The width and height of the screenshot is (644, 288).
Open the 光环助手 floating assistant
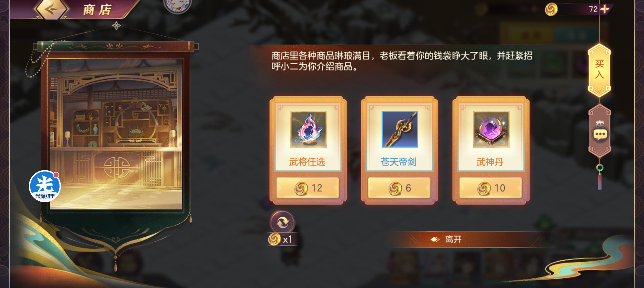point(45,186)
